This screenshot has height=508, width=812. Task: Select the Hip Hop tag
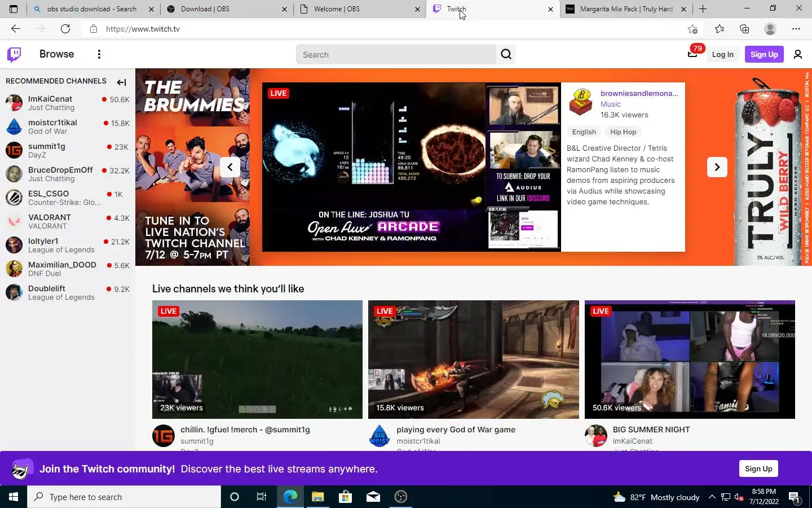623,132
